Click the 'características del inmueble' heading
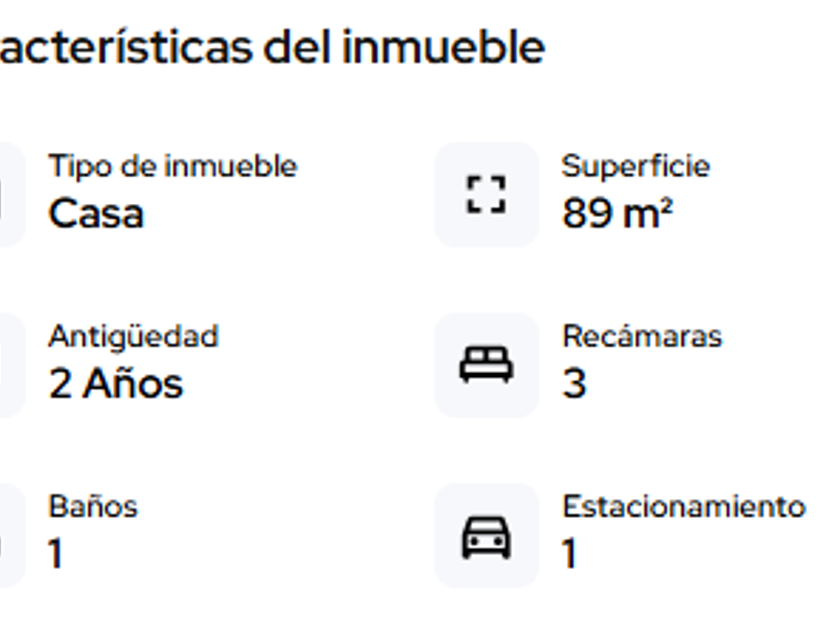 272,47
